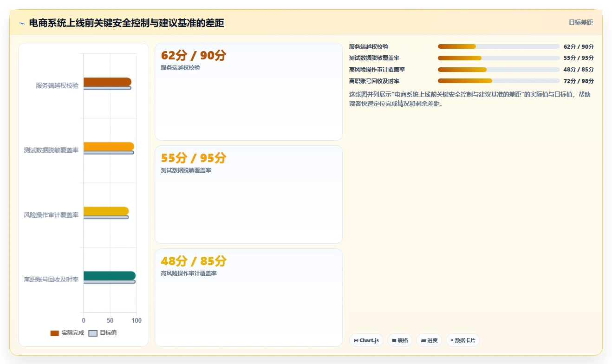The height and width of the screenshot is (364, 612).
Task: Click the 高风险操作审计覆盖率 progress bar
Action: click(499, 70)
